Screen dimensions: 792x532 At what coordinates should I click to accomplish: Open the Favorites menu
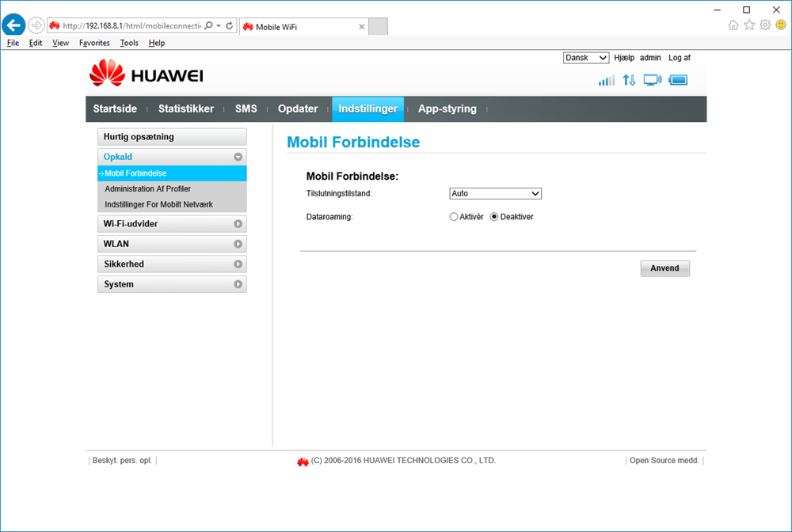pos(94,43)
